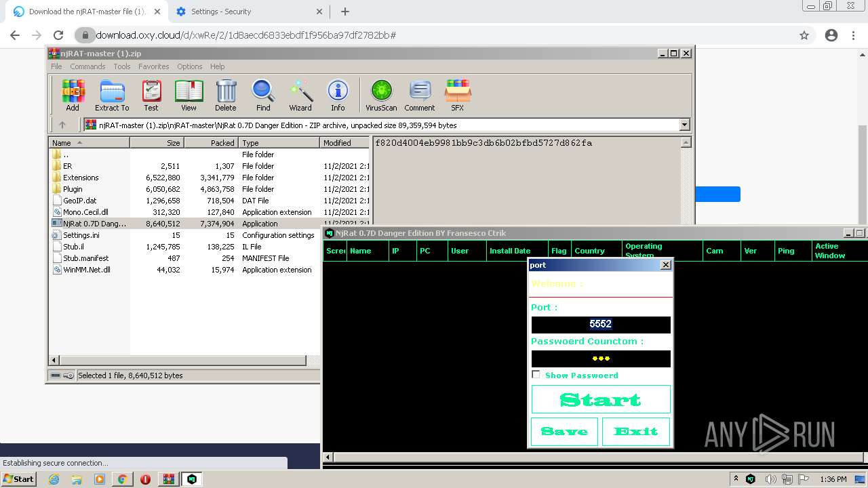Select the Extensions folder row
Viewport: 868px width, 488px height.
click(210, 178)
